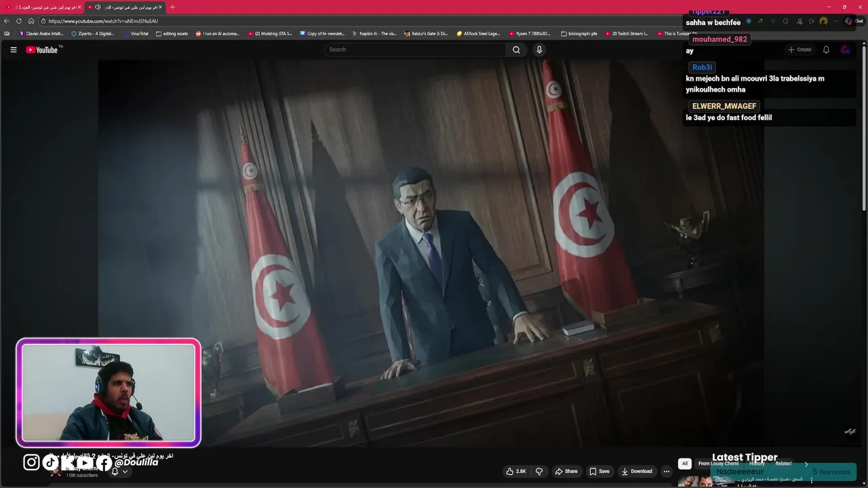Open the Ziperto bookmark
Viewport: 868px width, 488px height.
[93, 33]
